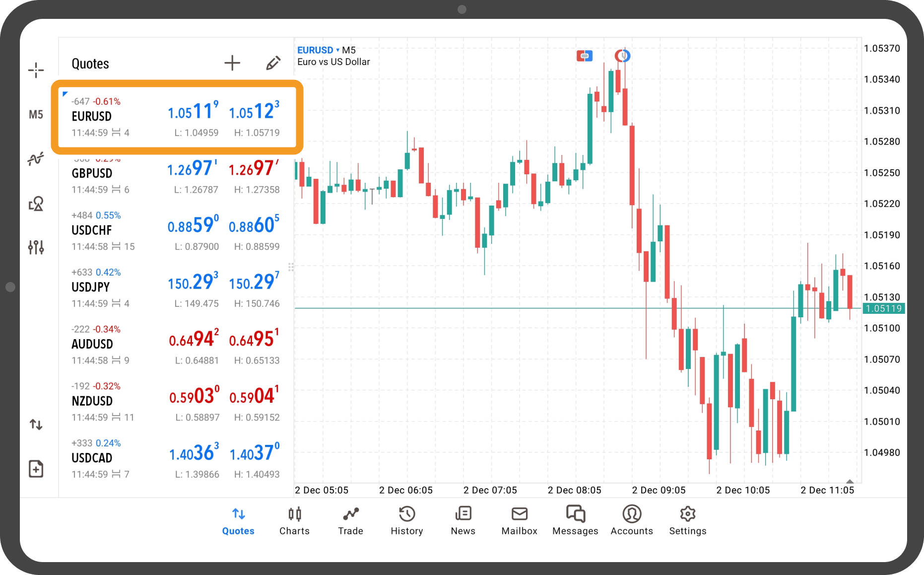Screen dimensions: 924x575
Task: Click the red-blue trade panel icon on chart
Action: (x=584, y=56)
